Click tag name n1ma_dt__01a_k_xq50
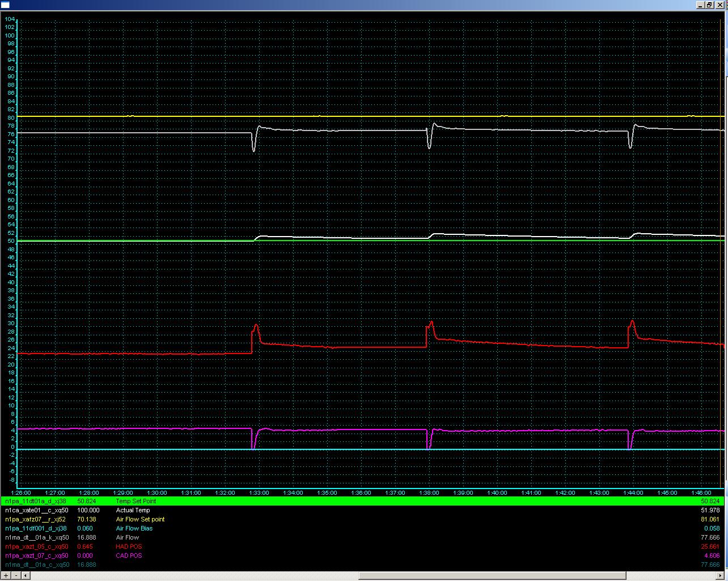This screenshot has height=581, width=728. tap(37, 537)
